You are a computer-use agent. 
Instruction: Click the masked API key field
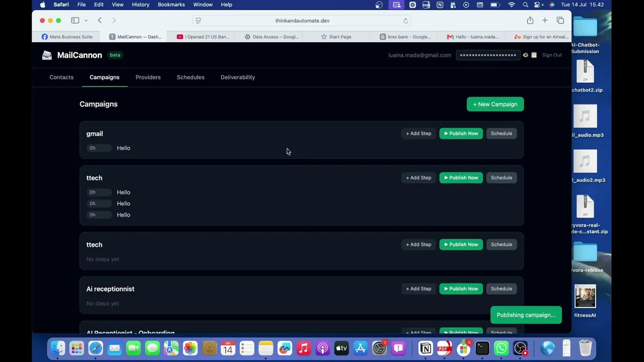tap(488, 55)
